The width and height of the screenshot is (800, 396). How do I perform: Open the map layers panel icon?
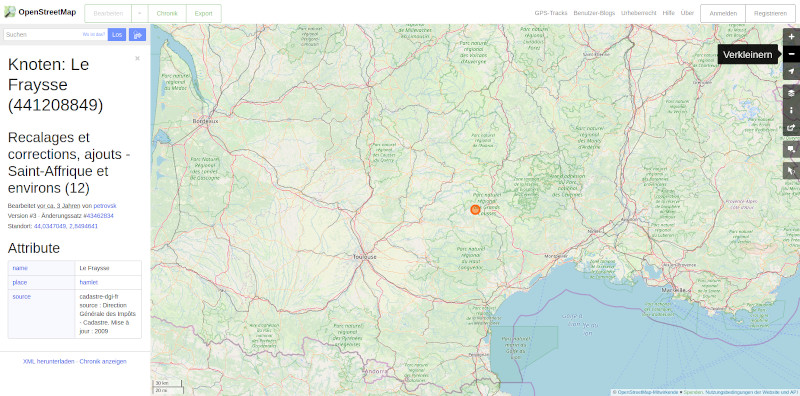791,93
